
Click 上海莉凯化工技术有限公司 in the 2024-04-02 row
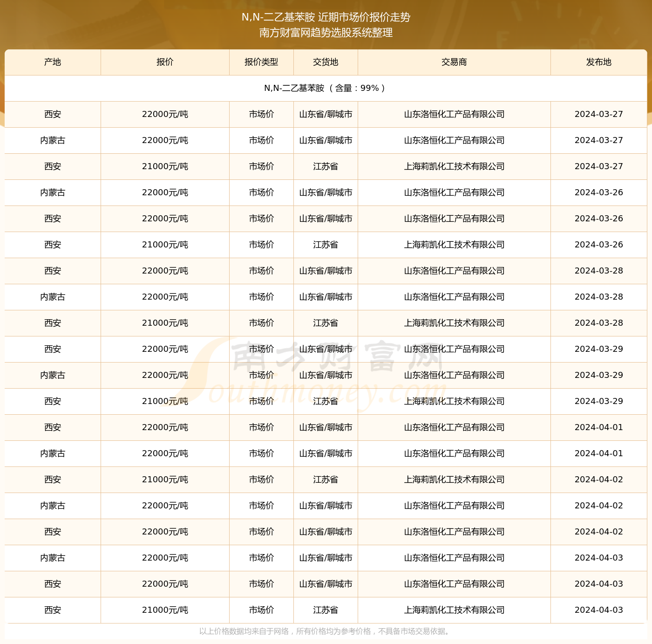tap(454, 480)
